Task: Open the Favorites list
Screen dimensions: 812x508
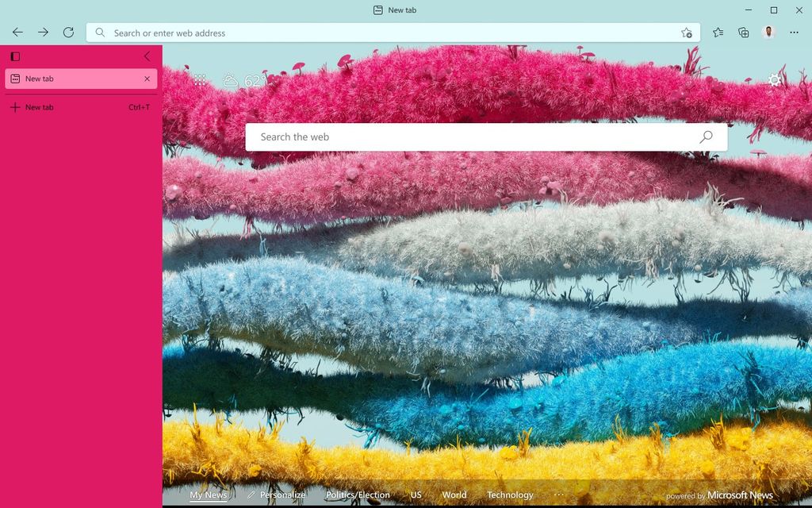Action: pyautogui.click(x=718, y=33)
